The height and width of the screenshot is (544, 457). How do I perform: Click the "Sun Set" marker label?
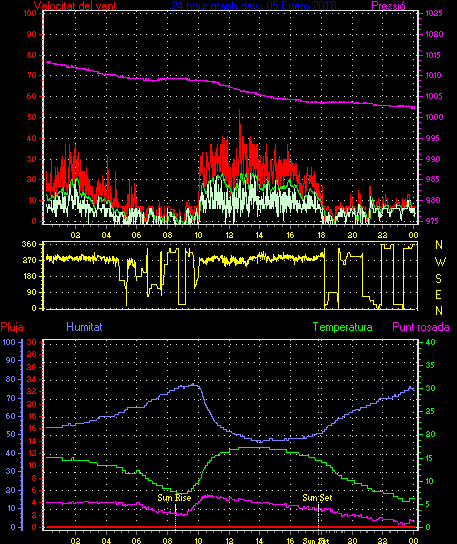(x=317, y=498)
